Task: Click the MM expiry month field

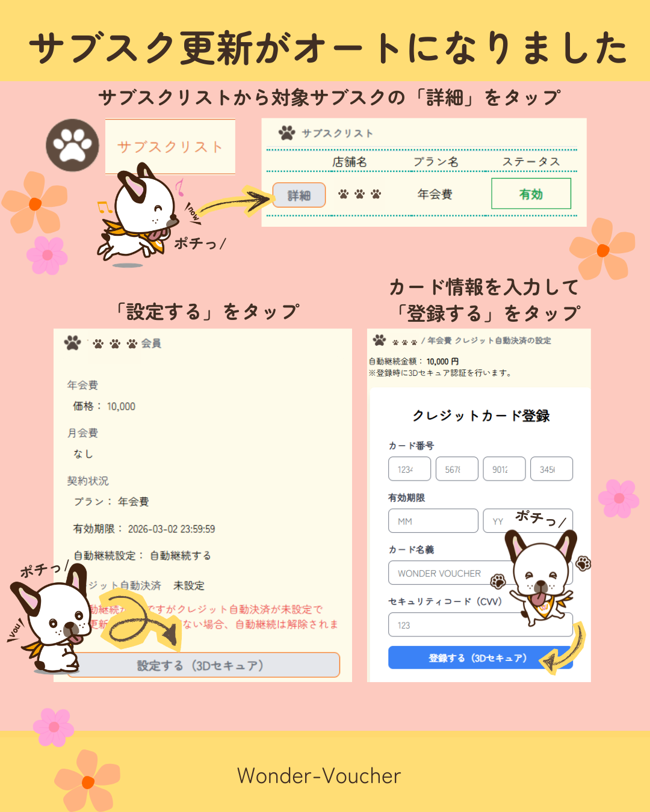Action: coord(433,521)
